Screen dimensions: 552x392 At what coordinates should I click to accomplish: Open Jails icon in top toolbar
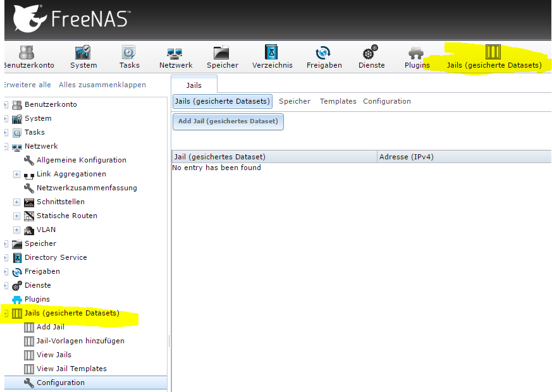493,52
